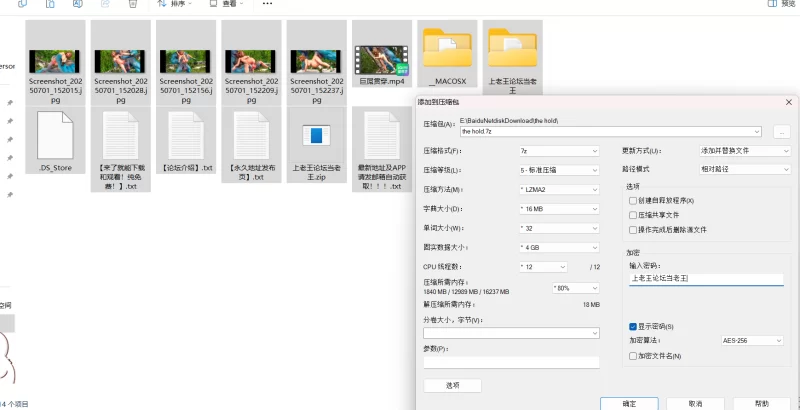This screenshot has width=800, height=410.
Task: Close the 添加到压缩包 dialog
Action: tap(789, 102)
